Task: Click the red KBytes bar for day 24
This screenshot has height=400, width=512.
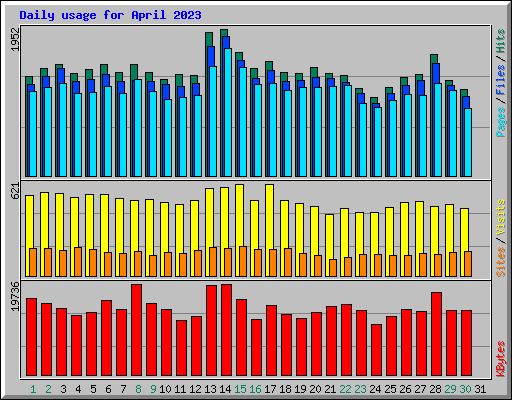Action: pos(377,350)
